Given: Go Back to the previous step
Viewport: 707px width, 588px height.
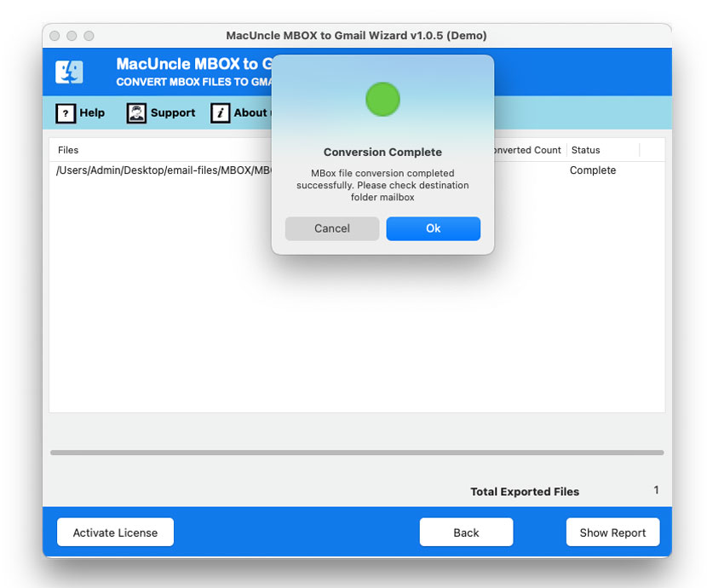Looking at the screenshot, I should pyautogui.click(x=466, y=532).
